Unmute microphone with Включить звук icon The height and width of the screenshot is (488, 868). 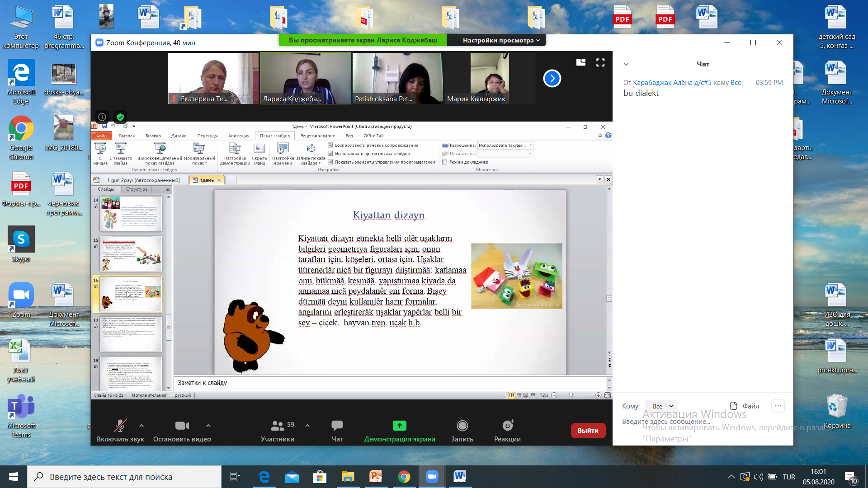tap(120, 426)
